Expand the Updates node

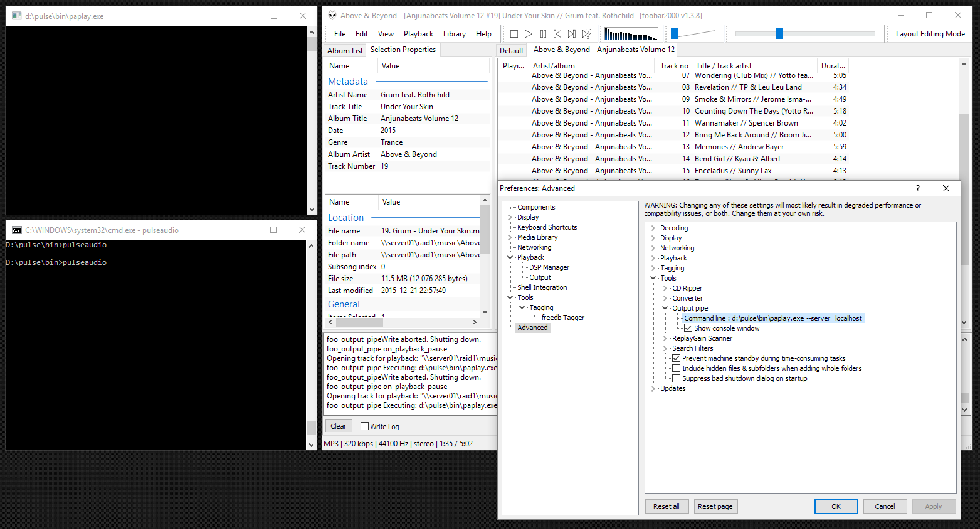click(x=653, y=388)
